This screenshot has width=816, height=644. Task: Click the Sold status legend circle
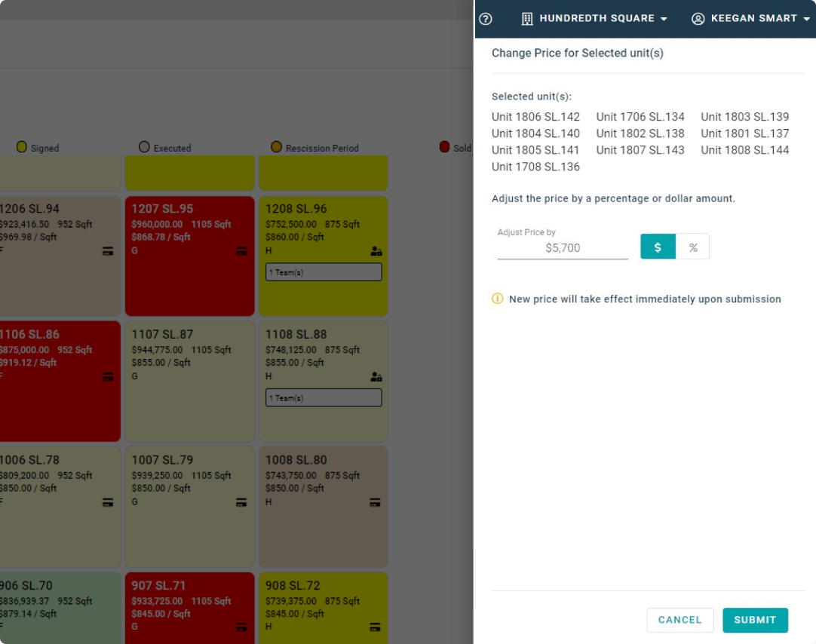click(x=444, y=147)
